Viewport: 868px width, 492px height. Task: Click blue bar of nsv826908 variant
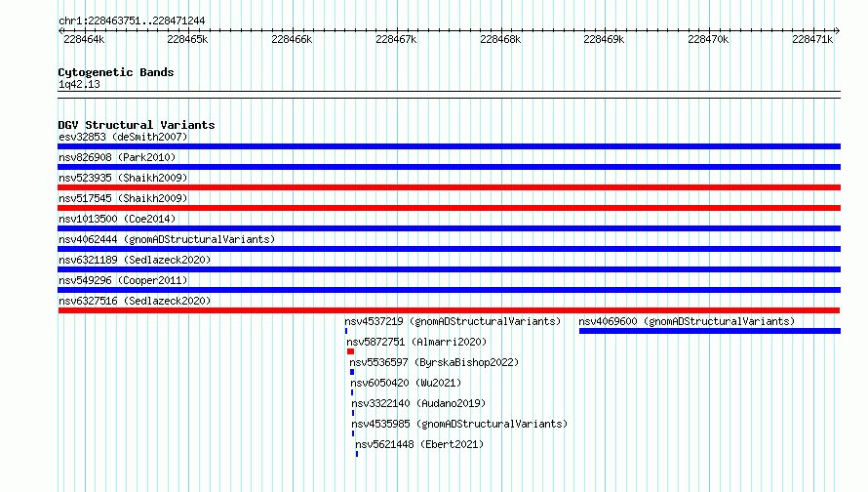coord(449,167)
